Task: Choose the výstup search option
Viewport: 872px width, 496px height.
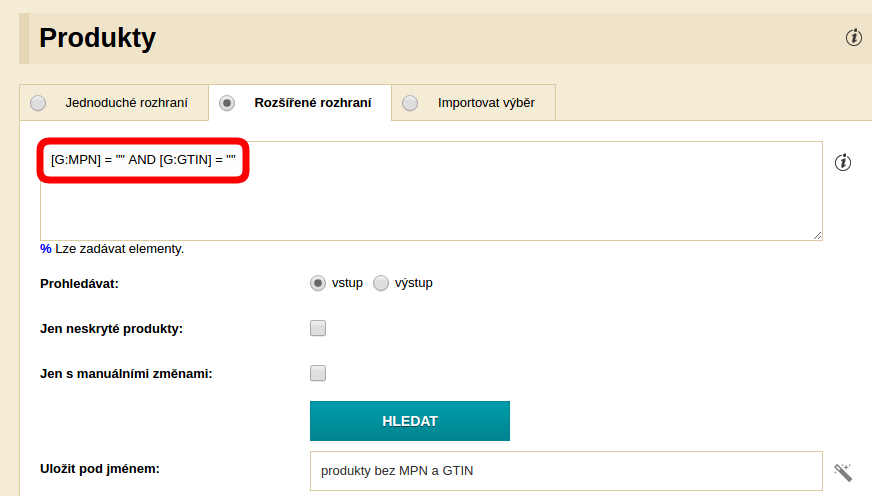Action: click(x=380, y=283)
